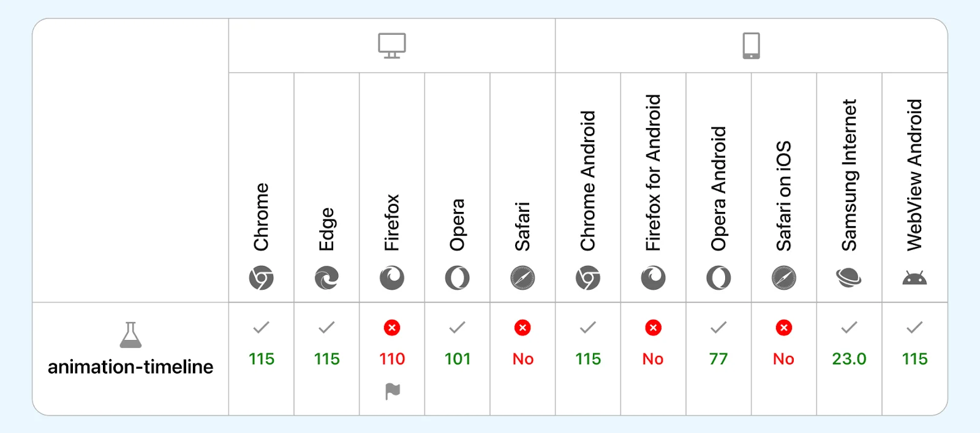The width and height of the screenshot is (980, 433).
Task: Click the desktop monitor icon
Action: [392, 46]
